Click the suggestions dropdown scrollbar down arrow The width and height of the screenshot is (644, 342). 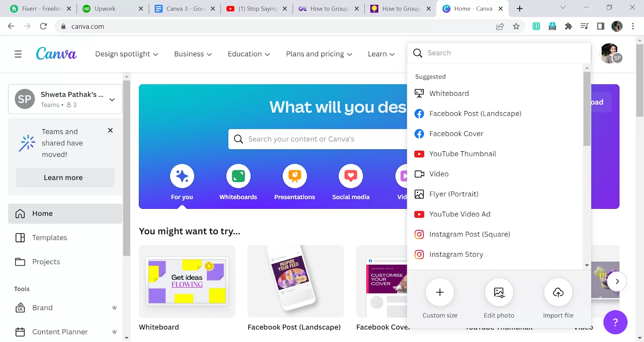pos(587,265)
